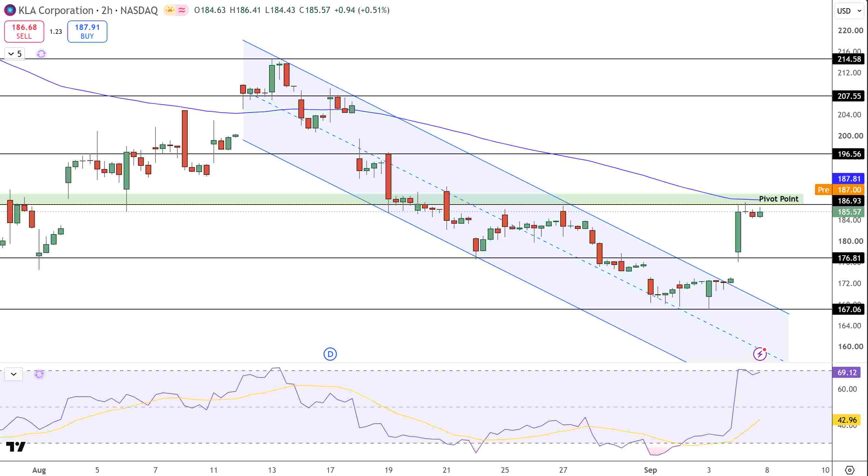Click the pink wave data status icon
This screenshot has width=868, height=476.
(182, 10)
